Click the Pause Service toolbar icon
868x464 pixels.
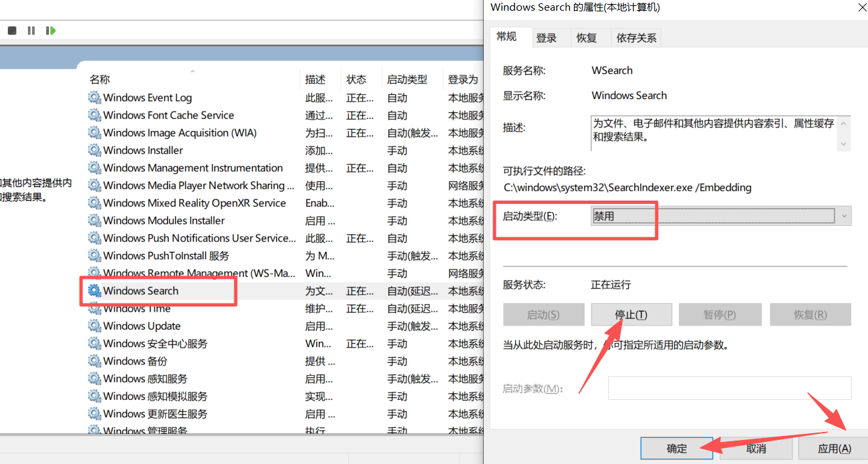click(31, 31)
